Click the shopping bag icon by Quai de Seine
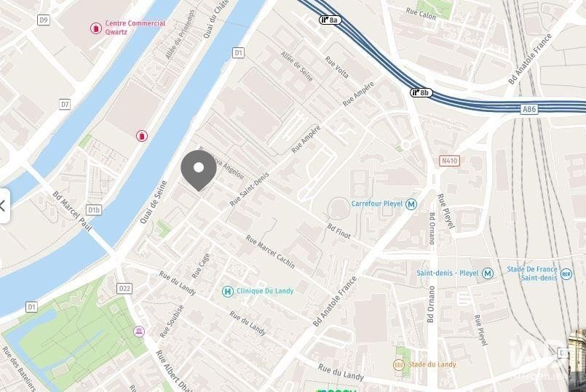 pos(142,136)
